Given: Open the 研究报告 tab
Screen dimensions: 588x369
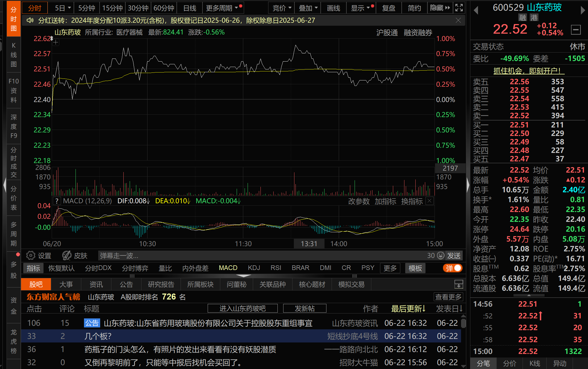Looking at the screenshot, I should pos(161,284).
